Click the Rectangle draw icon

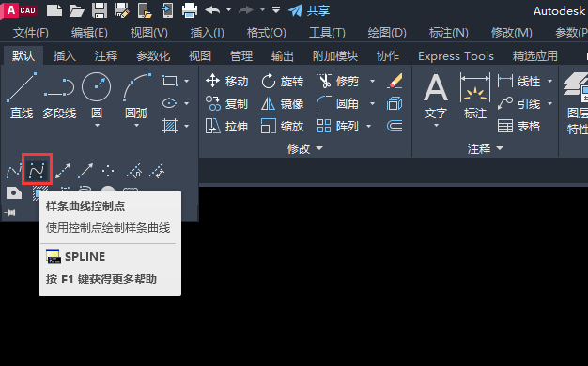coord(169,81)
